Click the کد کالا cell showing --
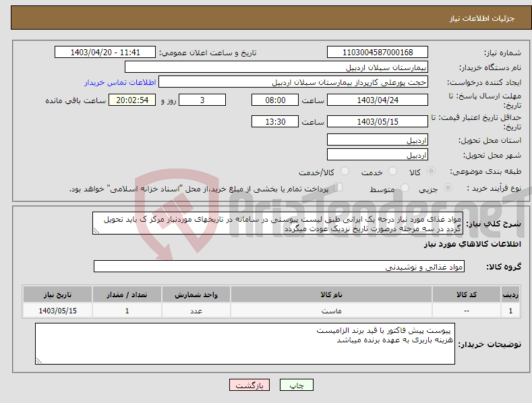 467,311
